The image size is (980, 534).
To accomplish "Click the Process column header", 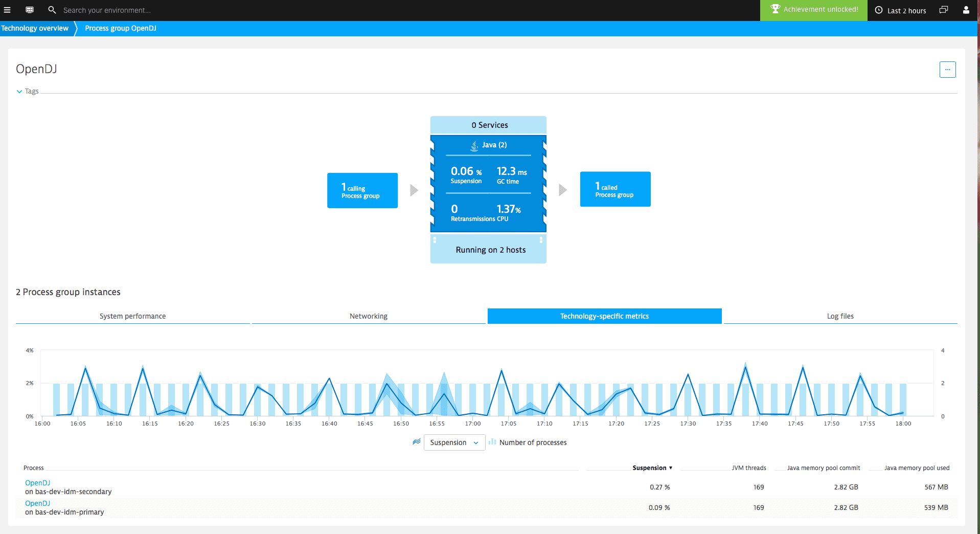I will pos(34,468).
